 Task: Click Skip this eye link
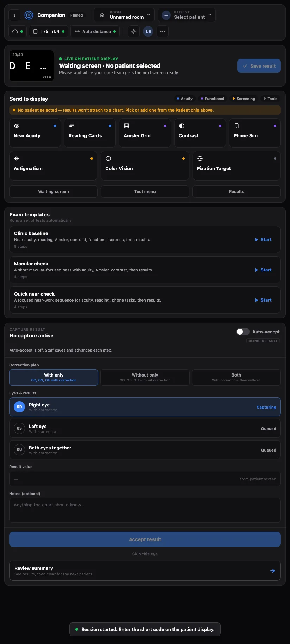(x=145, y=554)
